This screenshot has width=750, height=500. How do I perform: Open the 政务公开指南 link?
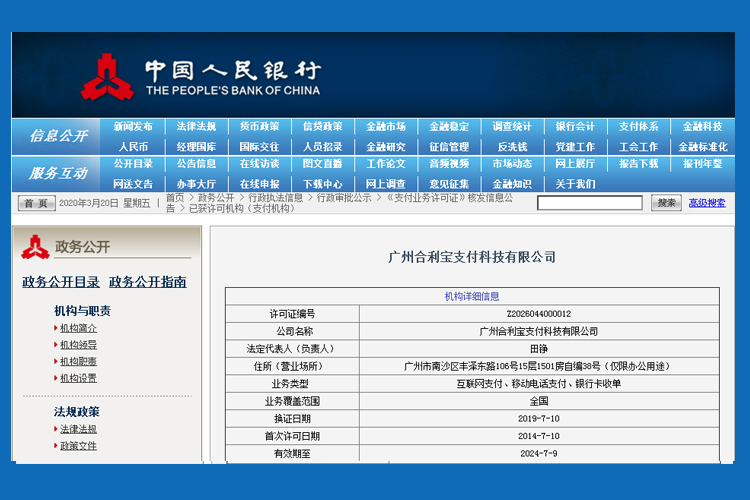(x=147, y=282)
